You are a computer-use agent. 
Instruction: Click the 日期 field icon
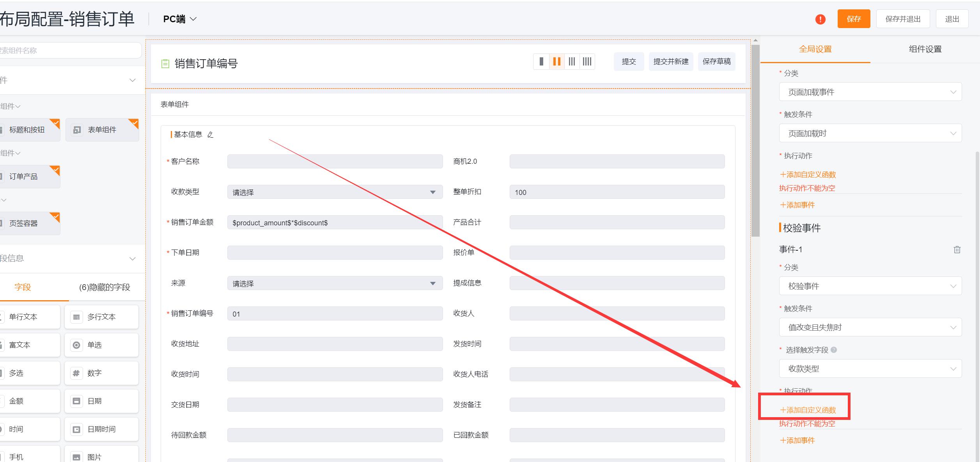point(76,401)
